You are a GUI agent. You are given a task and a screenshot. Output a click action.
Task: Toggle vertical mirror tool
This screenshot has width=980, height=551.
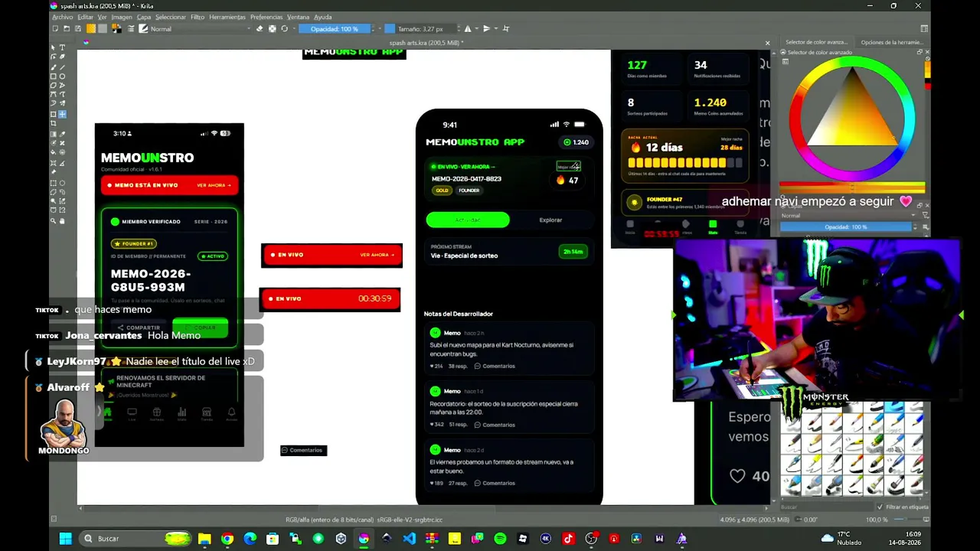(486, 29)
